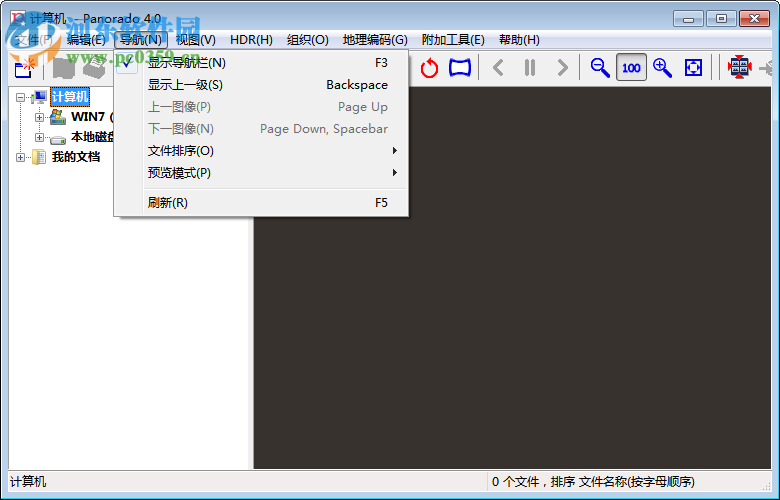The width and height of the screenshot is (780, 500).
Task: Click the zoom out magnifier
Action: pyautogui.click(x=599, y=68)
